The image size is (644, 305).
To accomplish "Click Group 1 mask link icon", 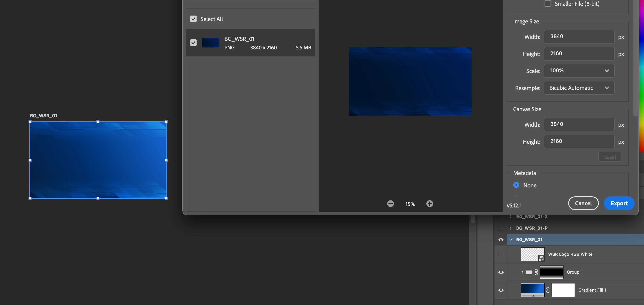I will (536, 272).
